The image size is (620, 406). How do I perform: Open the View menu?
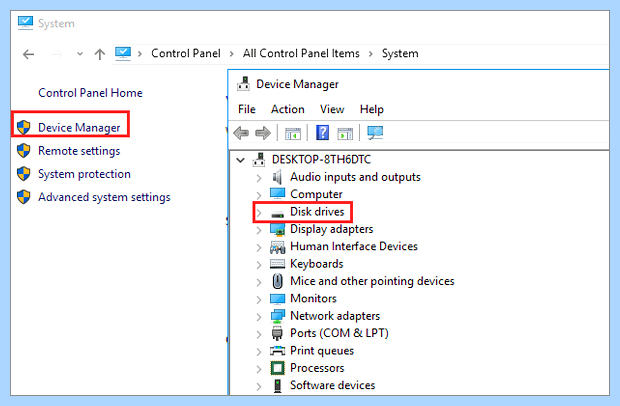point(332,109)
